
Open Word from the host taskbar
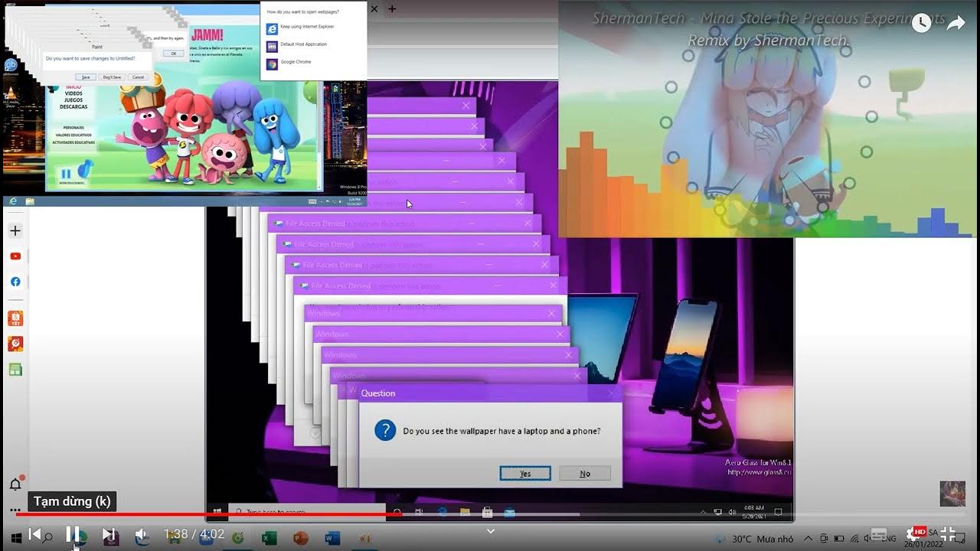(x=332, y=538)
